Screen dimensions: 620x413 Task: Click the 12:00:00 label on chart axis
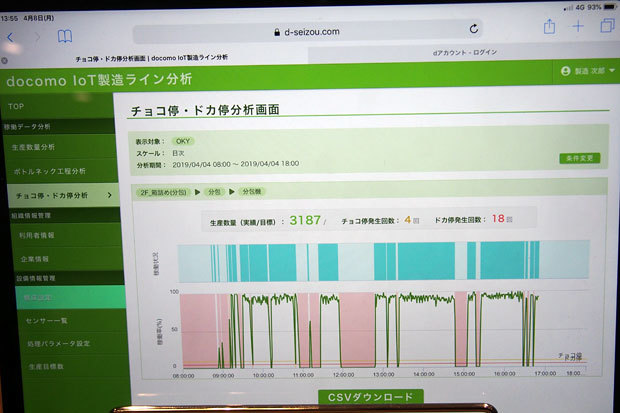[x=344, y=375]
